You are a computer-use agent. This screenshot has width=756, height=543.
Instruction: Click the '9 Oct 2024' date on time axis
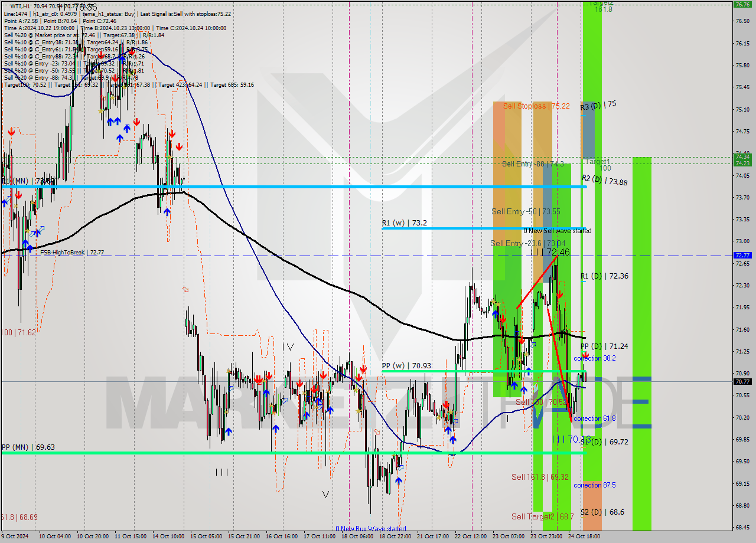[x=15, y=537]
